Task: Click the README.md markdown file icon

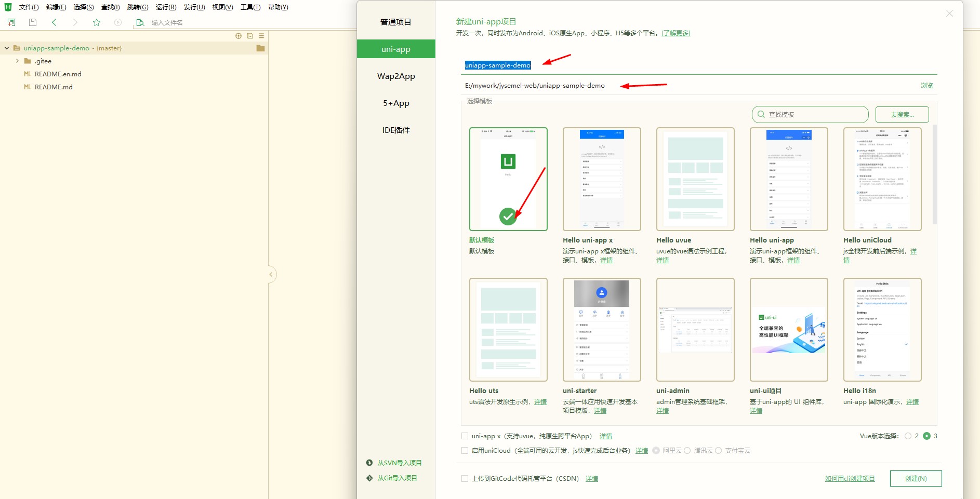Action: (28, 87)
